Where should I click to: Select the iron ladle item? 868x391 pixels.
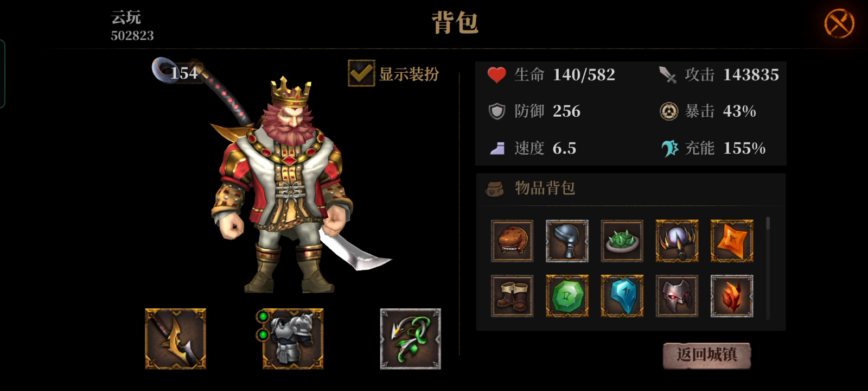567,241
